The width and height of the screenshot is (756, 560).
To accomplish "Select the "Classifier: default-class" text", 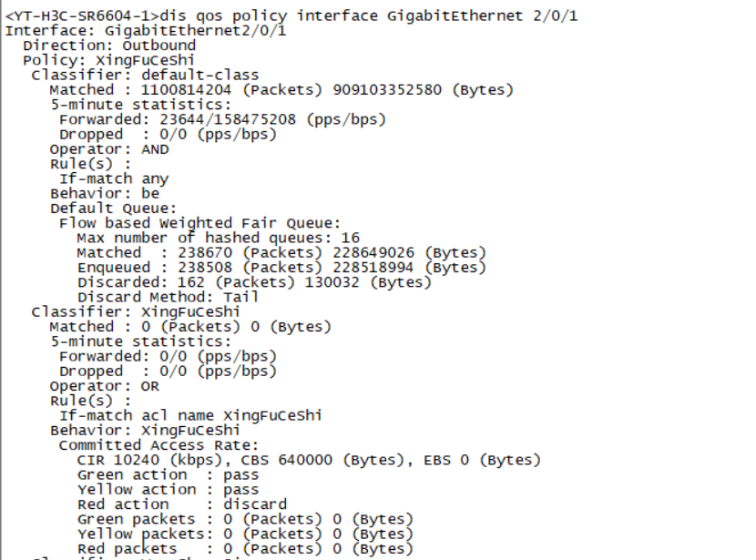I will (x=145, y=75).
